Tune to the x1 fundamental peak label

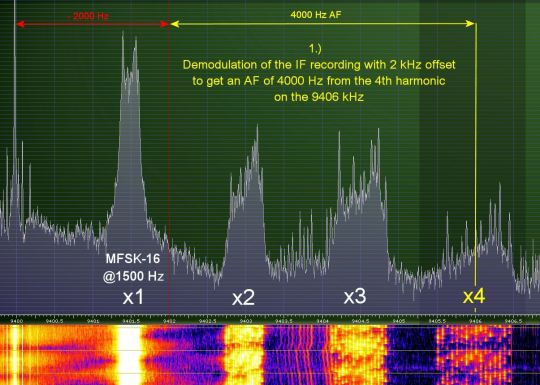(133, 297)
